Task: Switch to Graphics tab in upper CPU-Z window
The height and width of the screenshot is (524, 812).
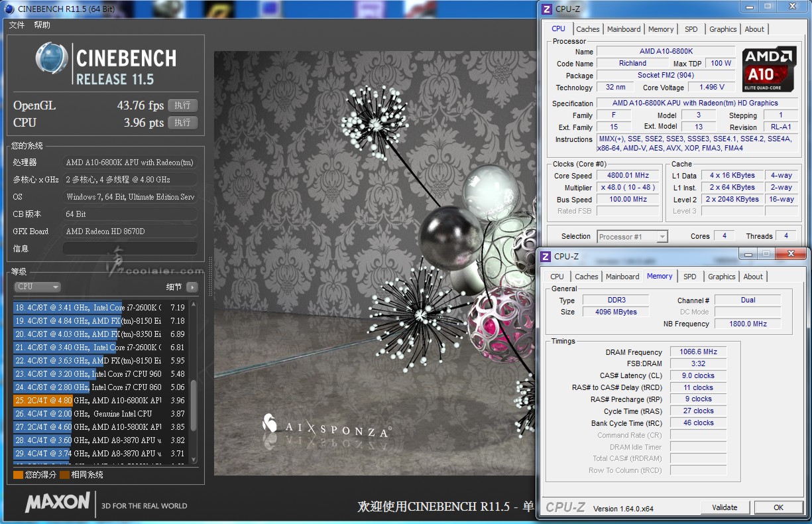Action: 723,29
